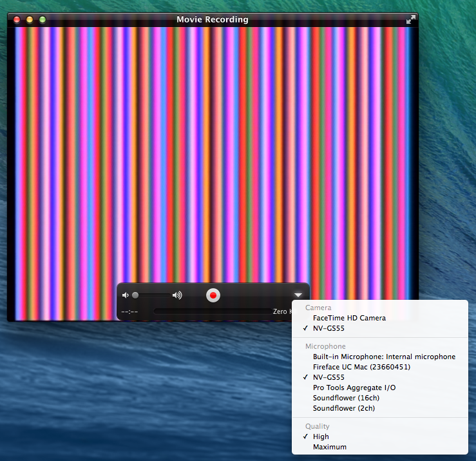Enter full screen with the arrows icon
The height and width of the screenshot is (461, 476).
pyautogui.click(x=410, y=19)
